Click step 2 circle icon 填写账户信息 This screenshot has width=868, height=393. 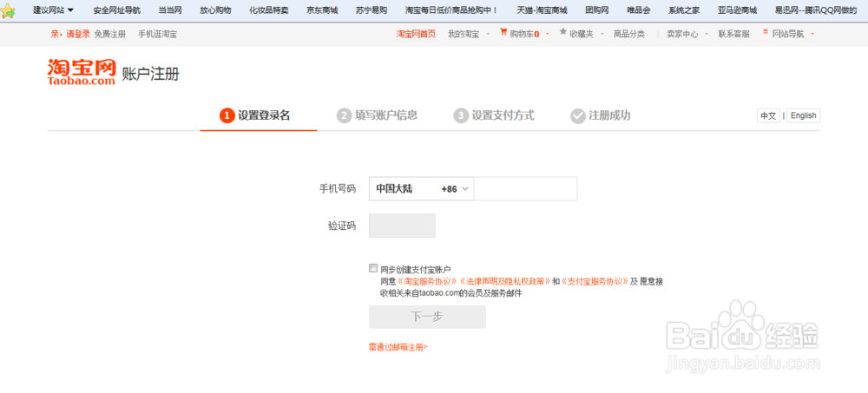point(345,115)
